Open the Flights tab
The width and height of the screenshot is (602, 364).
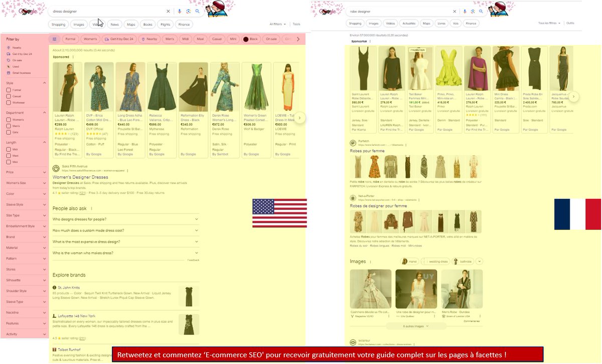[165, 24]
